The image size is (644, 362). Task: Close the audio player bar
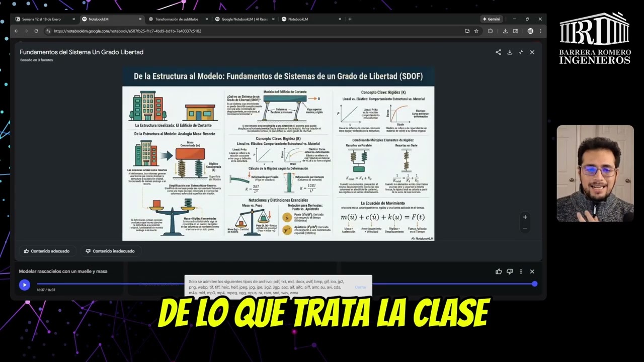coord(532,271)
